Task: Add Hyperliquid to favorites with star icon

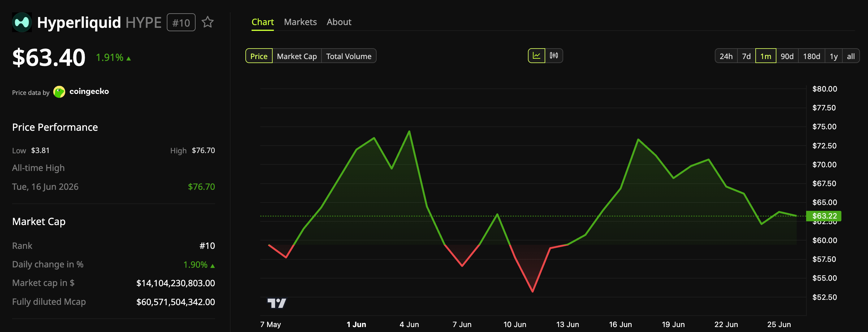Action: click(x=208, y=22)
